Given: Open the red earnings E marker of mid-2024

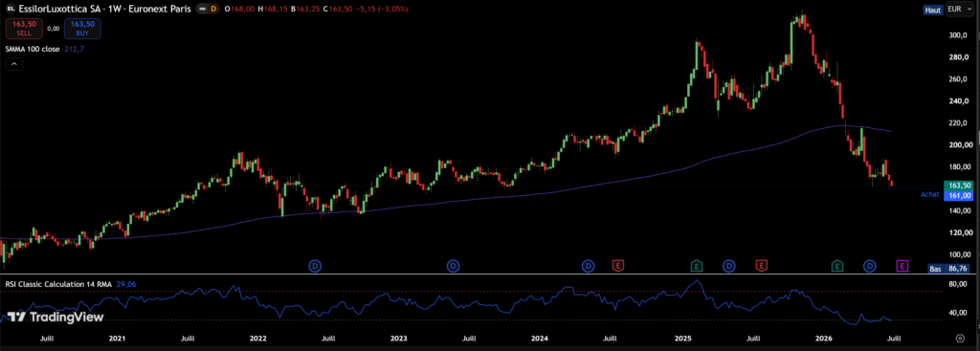Looking at the screenshot, I should click(618, 267).
